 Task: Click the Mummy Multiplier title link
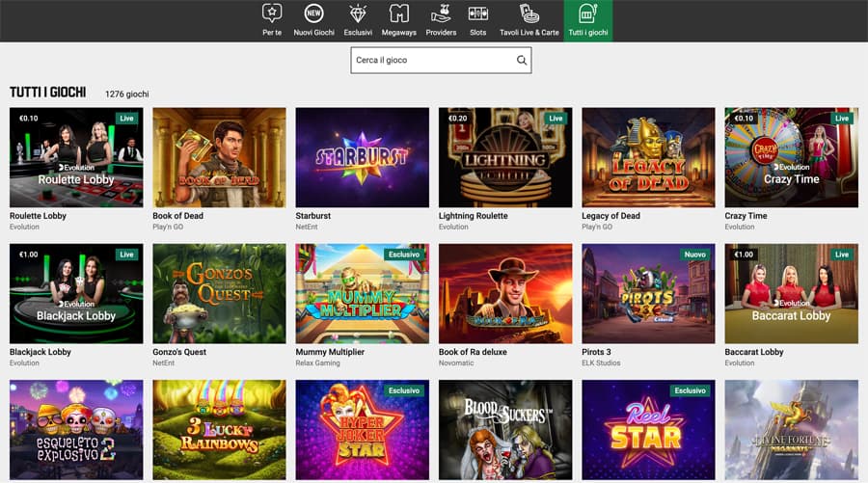click(330, 352)
